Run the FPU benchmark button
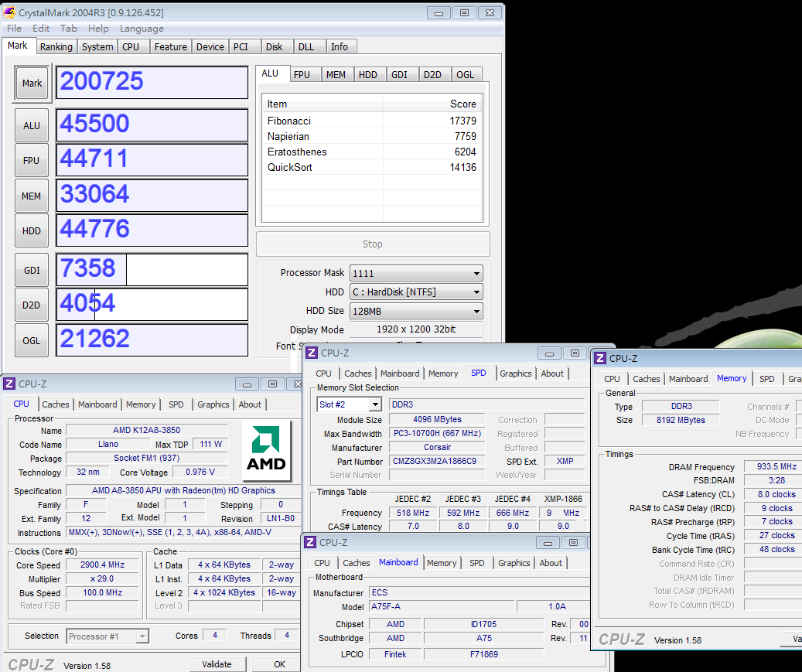The width and height of the screenshot is (802, 672). pos(32,161)
